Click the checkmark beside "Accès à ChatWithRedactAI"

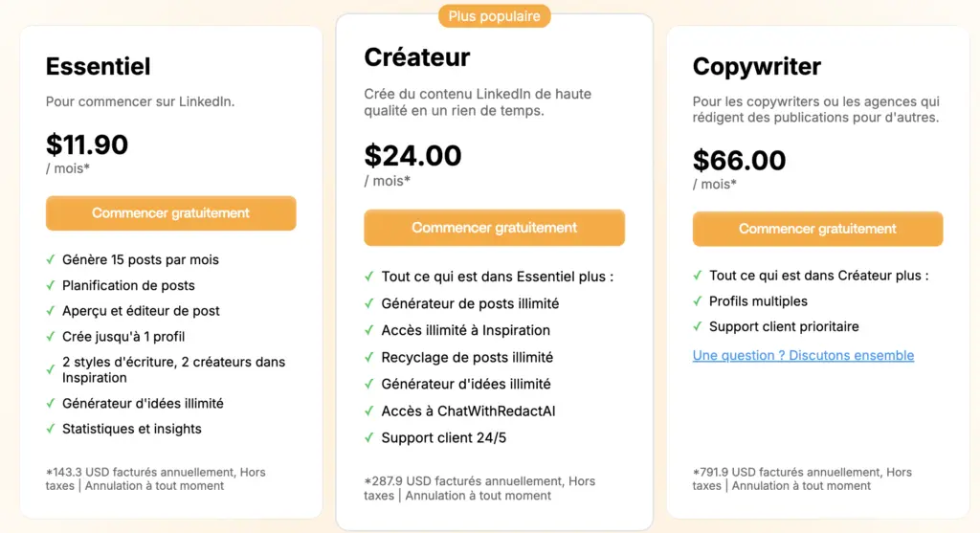point(369,411)
